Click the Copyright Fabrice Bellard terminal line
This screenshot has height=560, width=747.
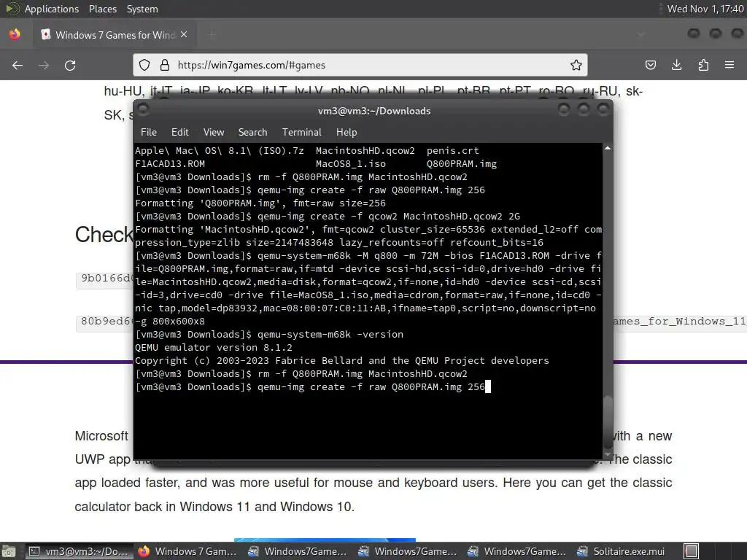[x=342, y=360]
